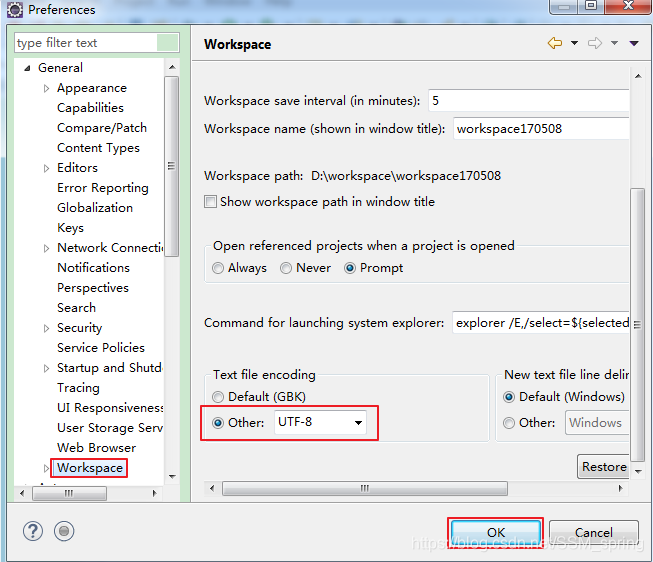Expand the Workspace tree node

click(46, 468)
